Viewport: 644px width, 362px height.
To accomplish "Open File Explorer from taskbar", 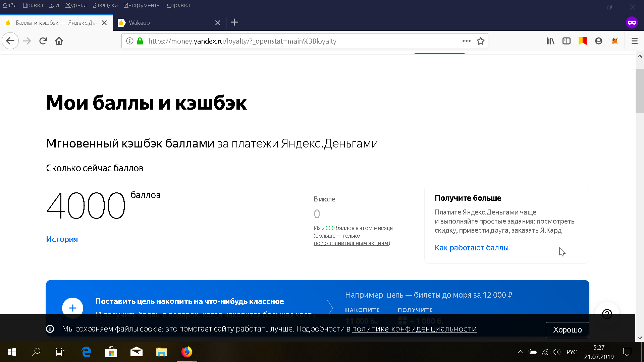I will 161,352.
